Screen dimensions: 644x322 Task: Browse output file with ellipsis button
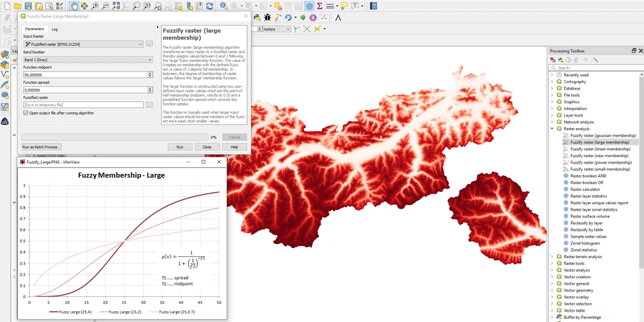tap(149, 105)
